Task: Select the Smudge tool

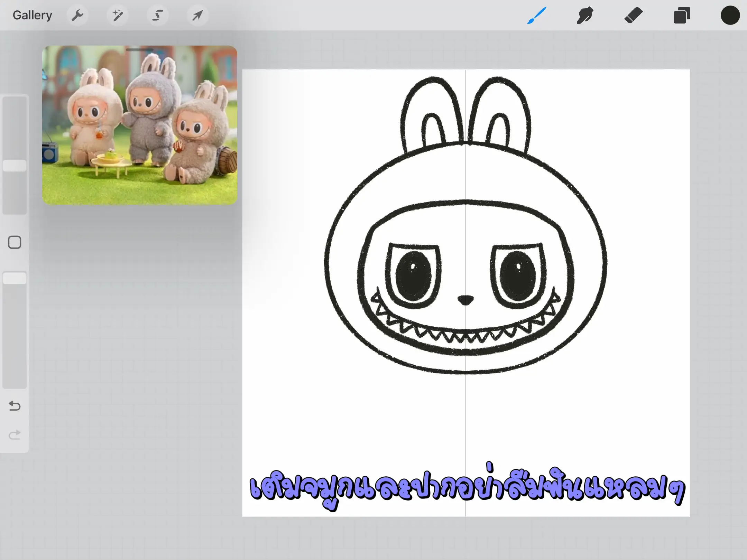Action: tap(585, 15)
